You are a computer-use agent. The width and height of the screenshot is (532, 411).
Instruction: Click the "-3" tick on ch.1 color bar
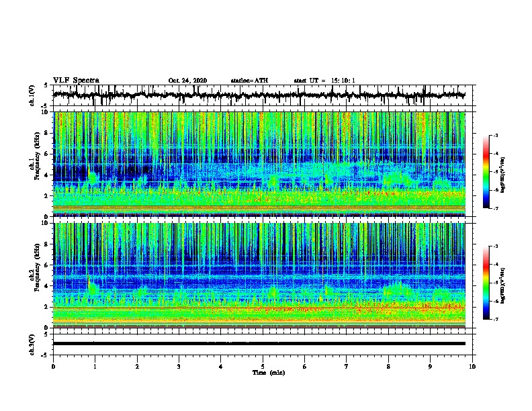[x=495, y=135]
